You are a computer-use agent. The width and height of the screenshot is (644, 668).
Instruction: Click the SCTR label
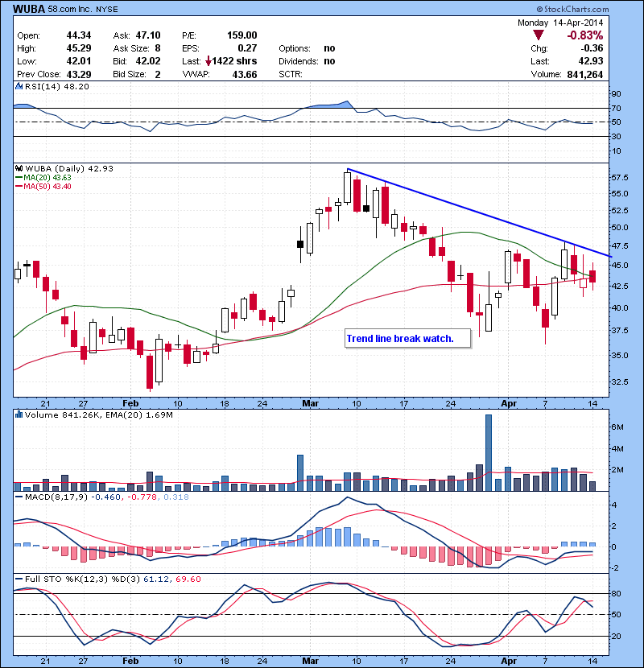pyautogui.click(x=291, y=74)
